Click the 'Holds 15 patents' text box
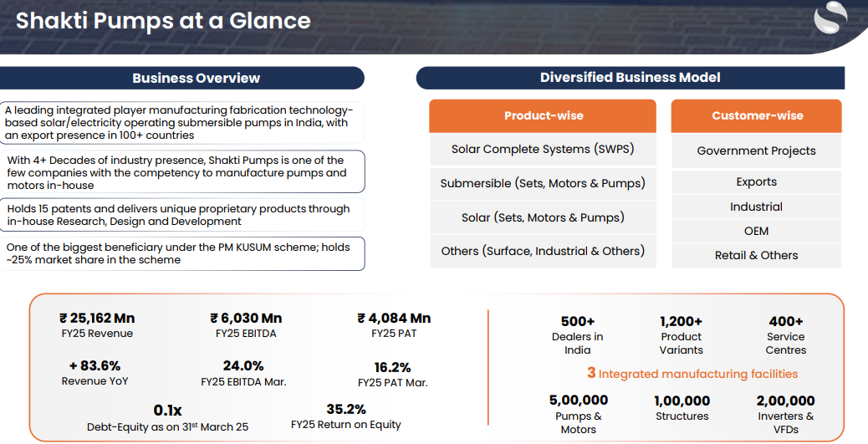This screenshot has height=444, width=868. [x=181, y=215]
